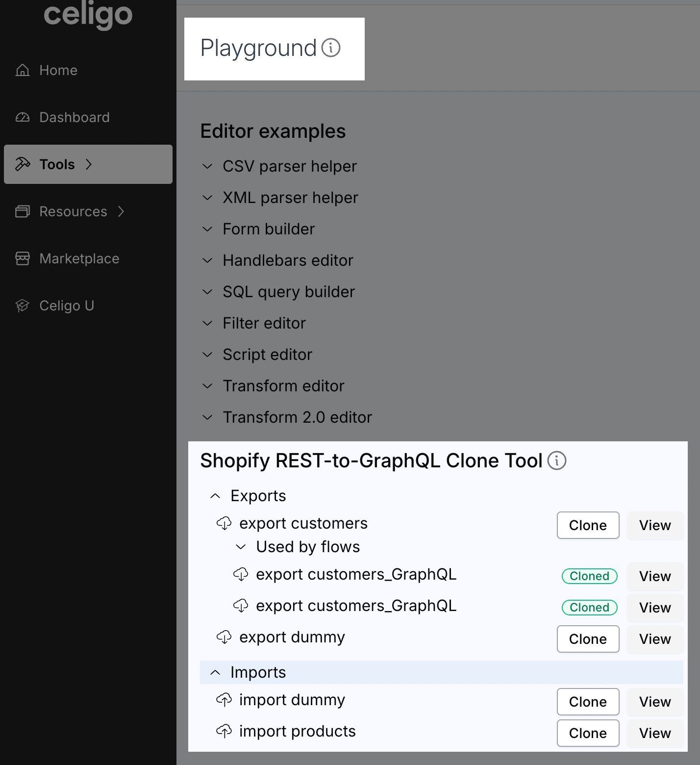Expand the Form builder section

coord(207,229)
